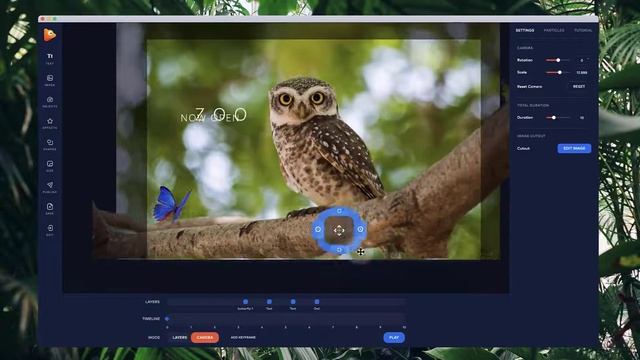640x360 pixels.
Task: Switch to the Settings tab
Action: tap(525, 30)
